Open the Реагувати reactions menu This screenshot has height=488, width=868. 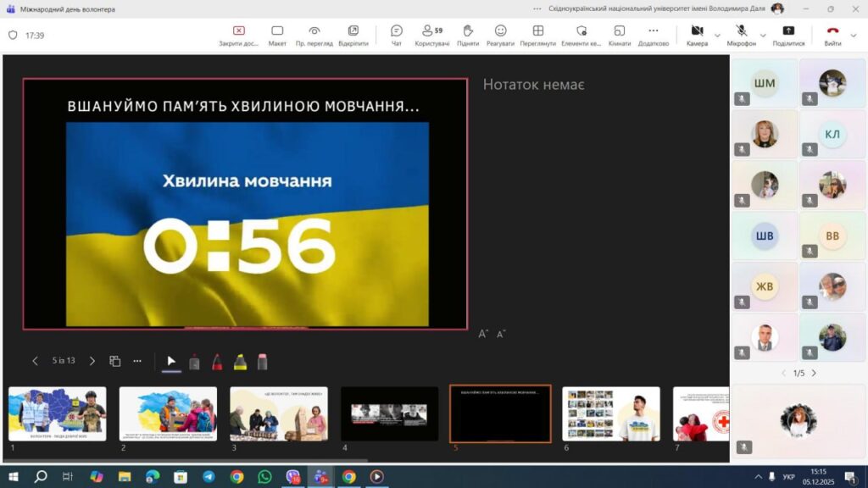(x=500, y=35)
